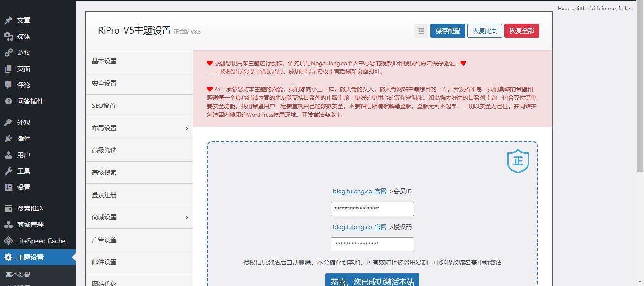Click the pushpin icon beside 文章

(x=9, y=20)
